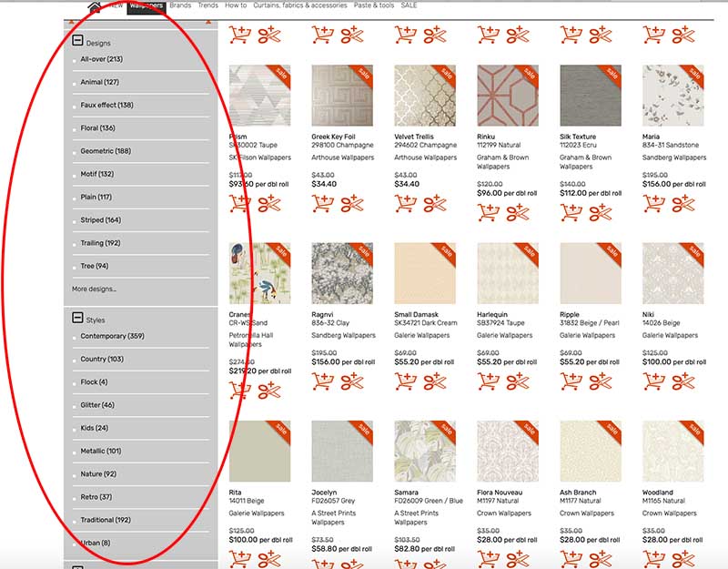Add Greek Key Foil to cart
The height and width of the screenshot is (569, 728).
[x=323, y=204]
